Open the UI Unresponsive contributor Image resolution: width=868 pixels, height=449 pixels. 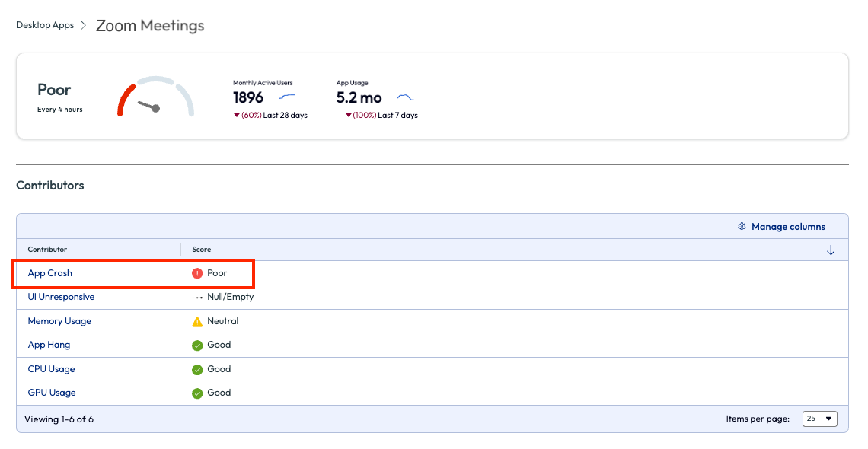coord(61,297)
